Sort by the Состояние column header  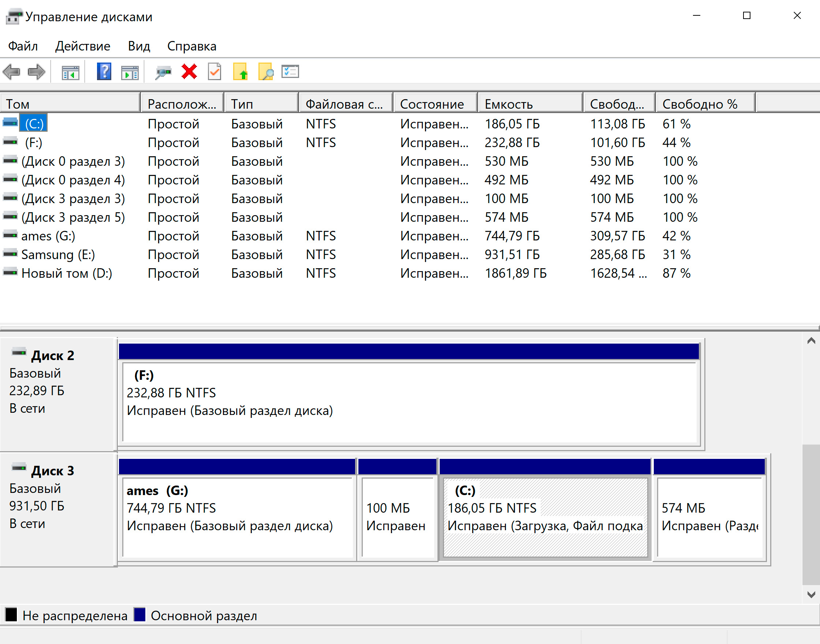[436, 103]
